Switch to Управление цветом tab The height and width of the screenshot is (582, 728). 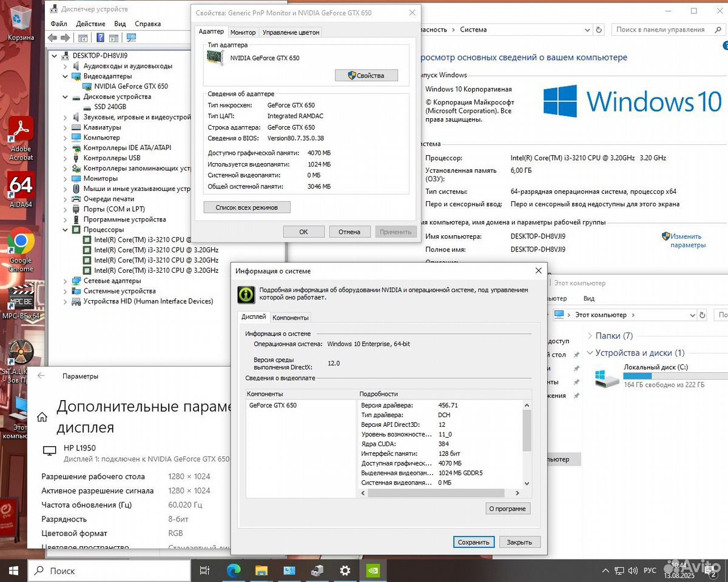(x=291, y=32)
